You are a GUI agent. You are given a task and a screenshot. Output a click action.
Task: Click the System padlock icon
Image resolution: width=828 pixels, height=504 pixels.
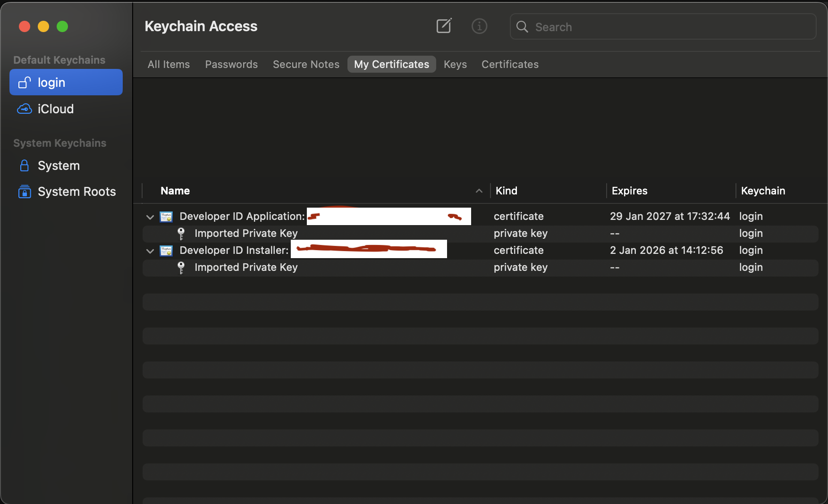tap(25, 166)
